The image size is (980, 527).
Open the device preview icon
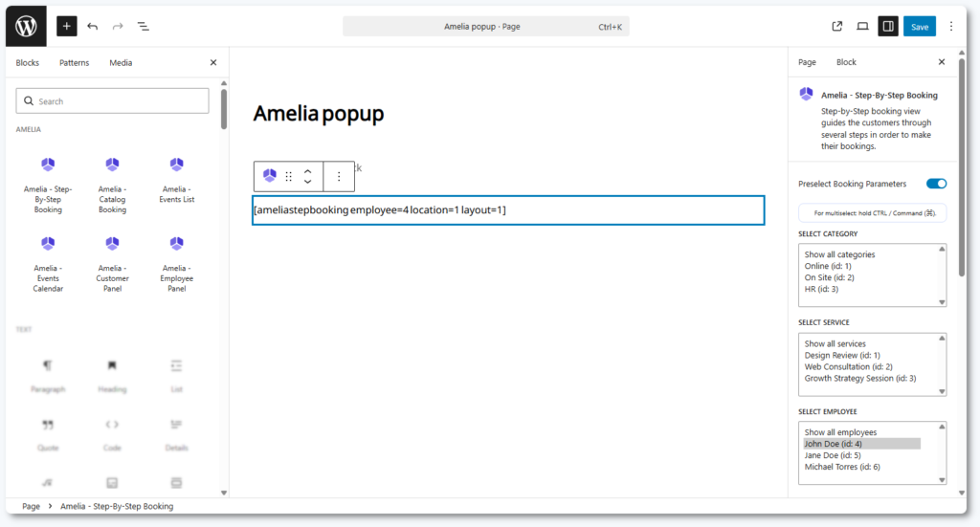click(862, 27)
